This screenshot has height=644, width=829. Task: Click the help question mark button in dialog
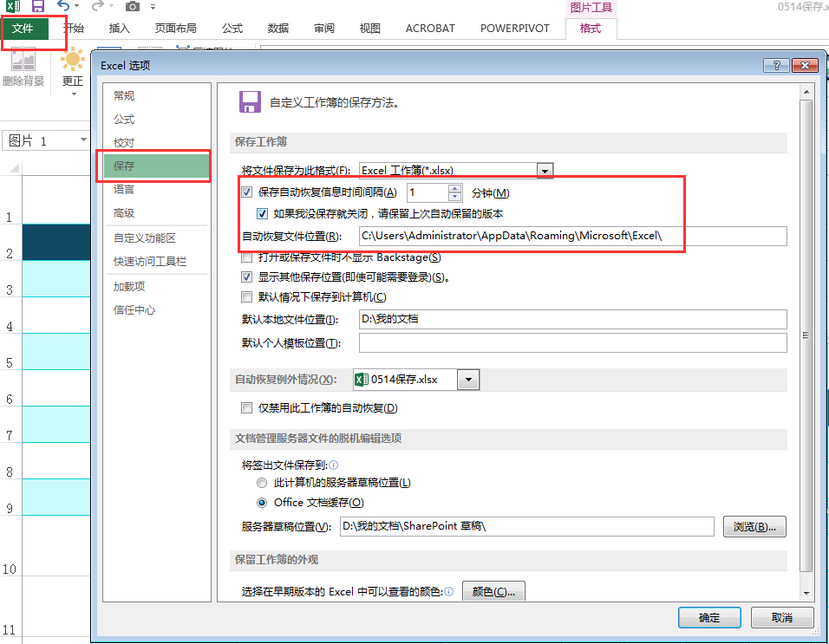point(776,65)
